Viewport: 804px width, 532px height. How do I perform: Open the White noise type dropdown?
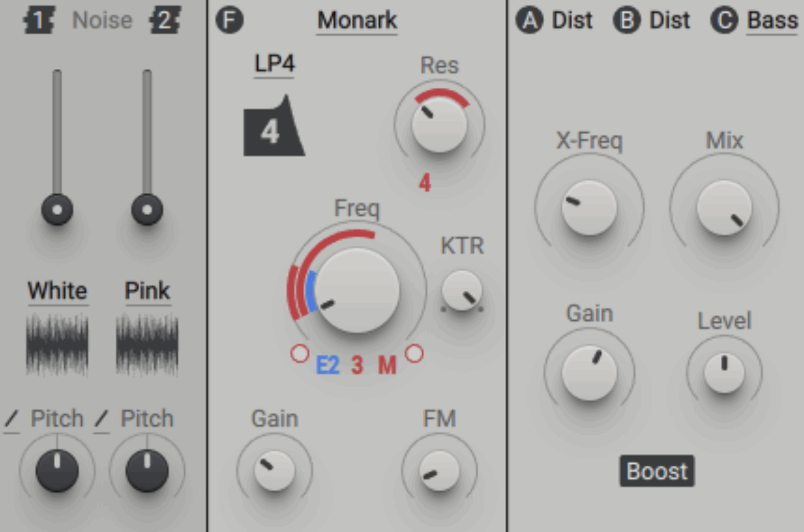(x=58, y=291)
